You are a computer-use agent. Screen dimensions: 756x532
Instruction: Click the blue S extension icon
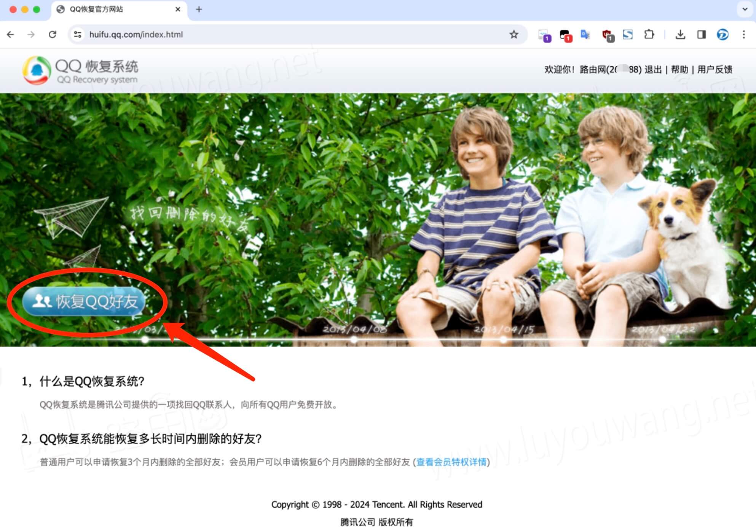coord(627,34)
